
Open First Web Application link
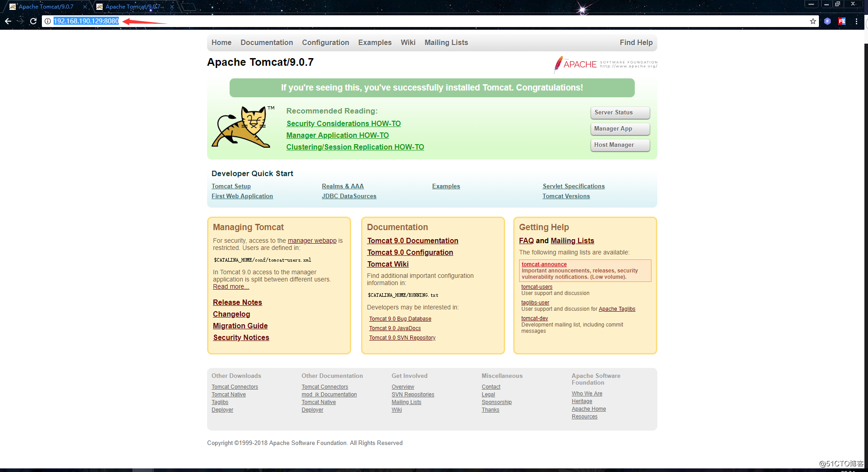pyautogui.click(x=242, y=196)
